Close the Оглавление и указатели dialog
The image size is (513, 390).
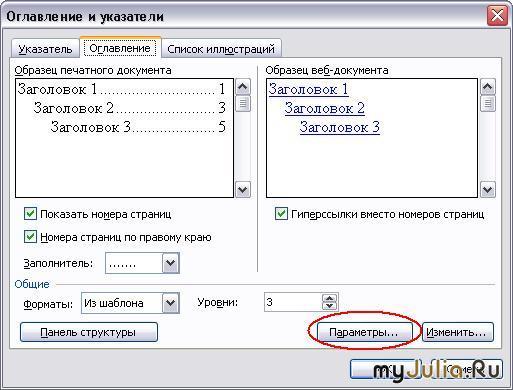tap(497, 16)
